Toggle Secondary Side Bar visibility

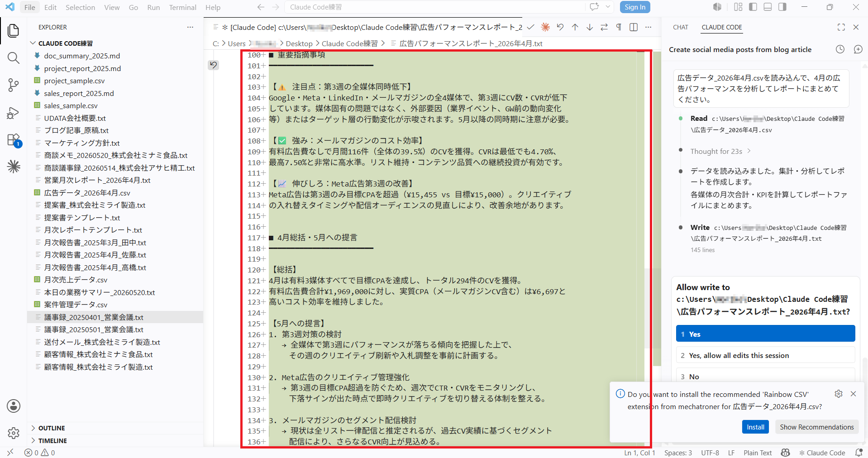(x=782, y=7)
